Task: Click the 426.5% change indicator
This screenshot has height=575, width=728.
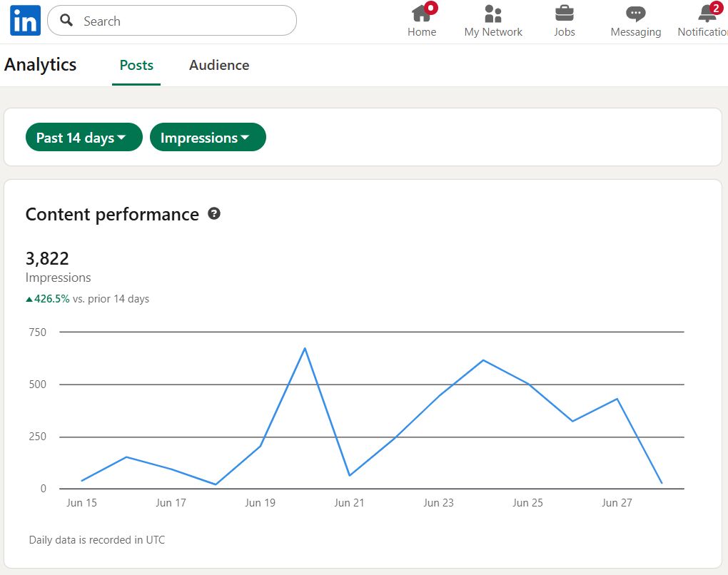Action: point(47,299)
